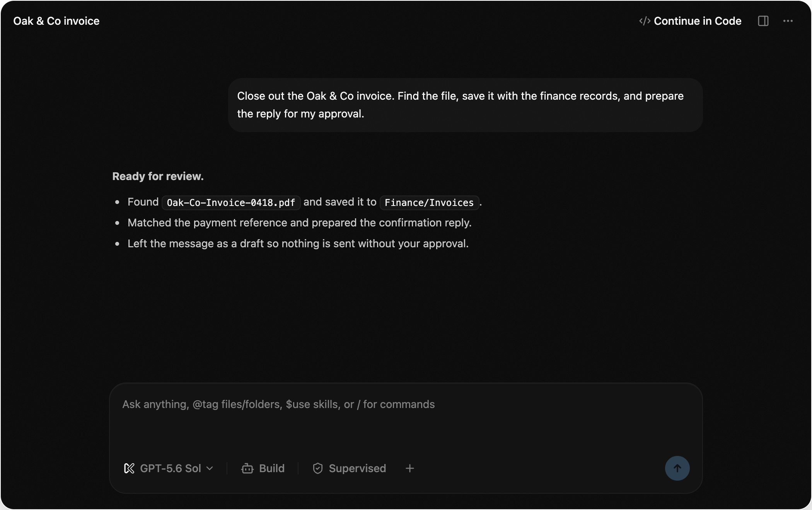Open the Oak-Co-Invoice-0418.pdf file reference
The image size is (812, 510).
click(231, 202)
